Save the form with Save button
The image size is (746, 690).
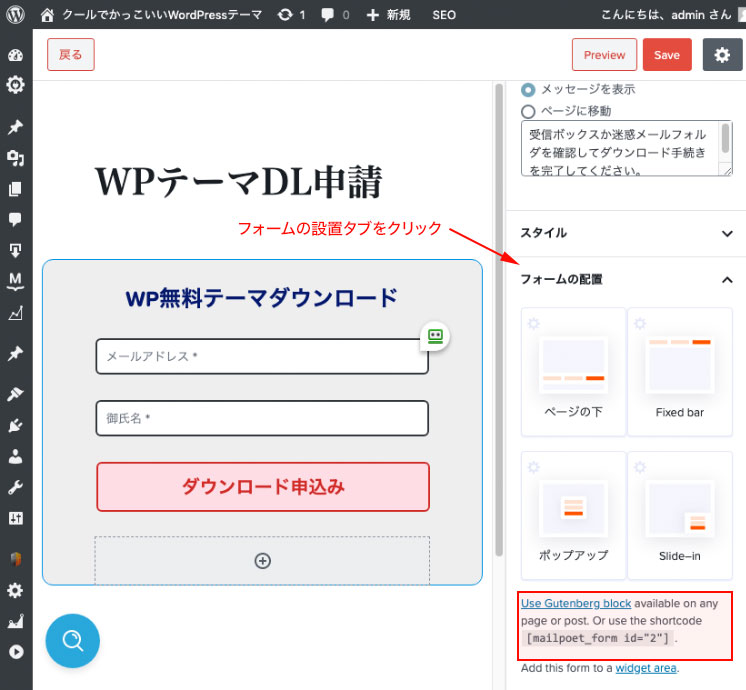(667, 55)
